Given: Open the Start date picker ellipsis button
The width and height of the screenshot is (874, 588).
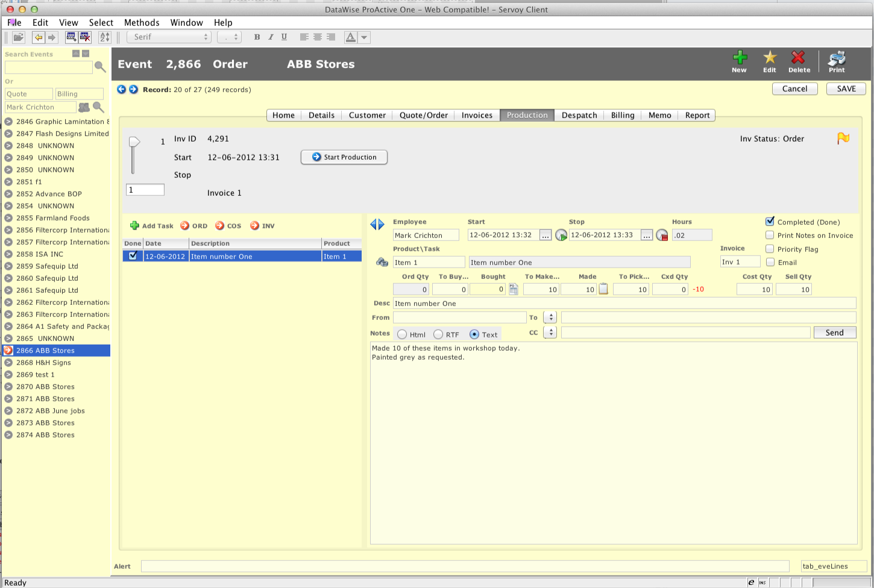Looking at the screenshot, I should pos(545,235).
